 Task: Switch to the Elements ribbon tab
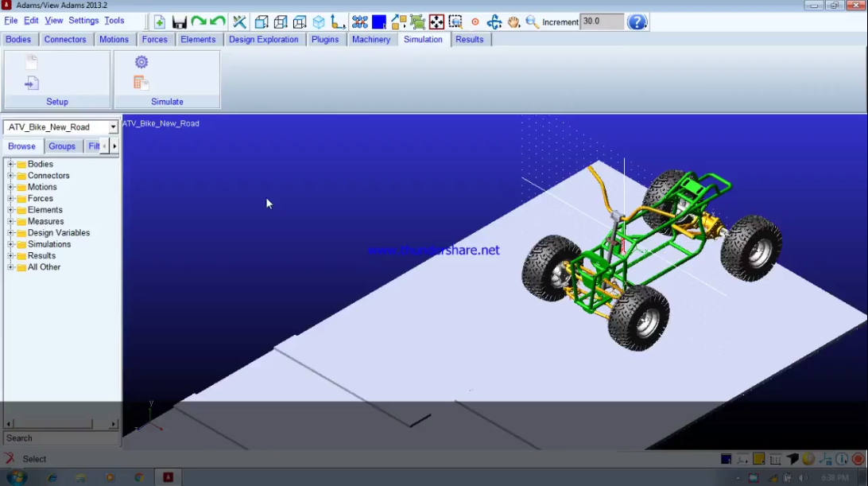tap(198, 39)
